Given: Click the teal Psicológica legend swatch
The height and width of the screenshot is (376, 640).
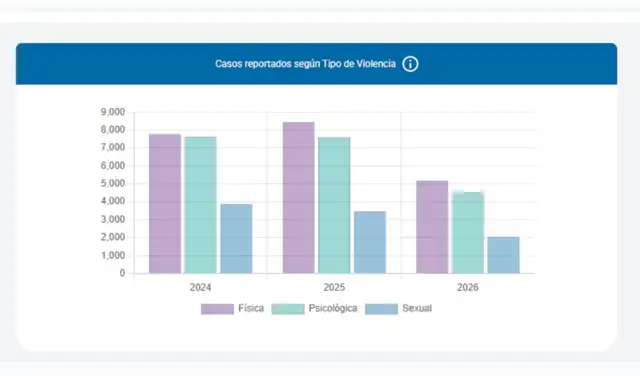Looking at the screenshot, I should point(288,309).
